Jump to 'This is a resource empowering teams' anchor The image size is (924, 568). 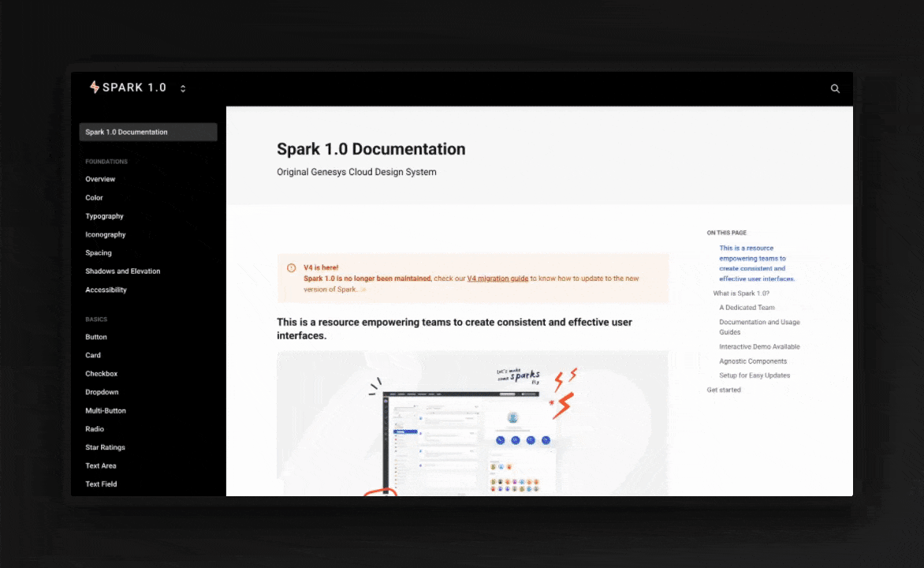(757, 263)
